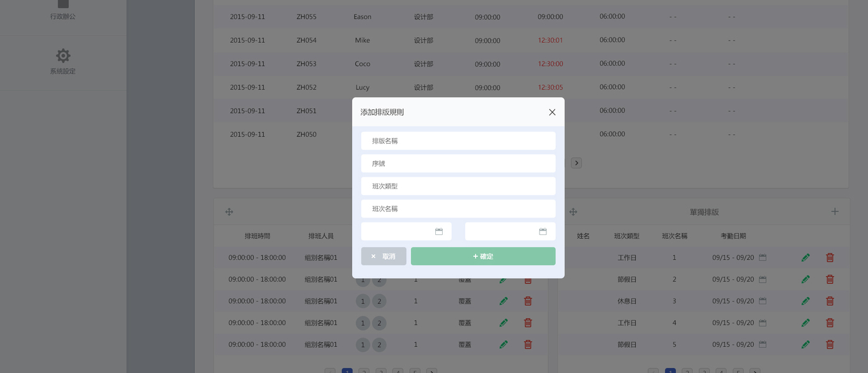Click the 排班人員 column header
Screen dimensions: 868x373
[321, 236]
